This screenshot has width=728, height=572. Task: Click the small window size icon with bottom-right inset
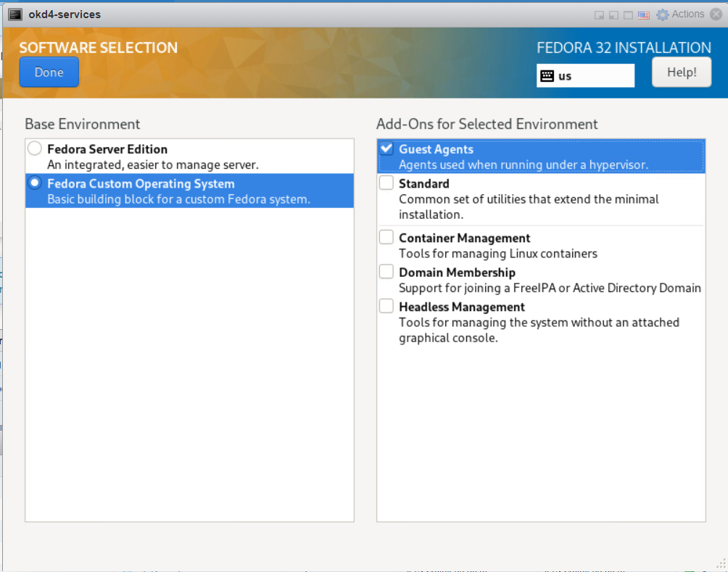point(600,15)
